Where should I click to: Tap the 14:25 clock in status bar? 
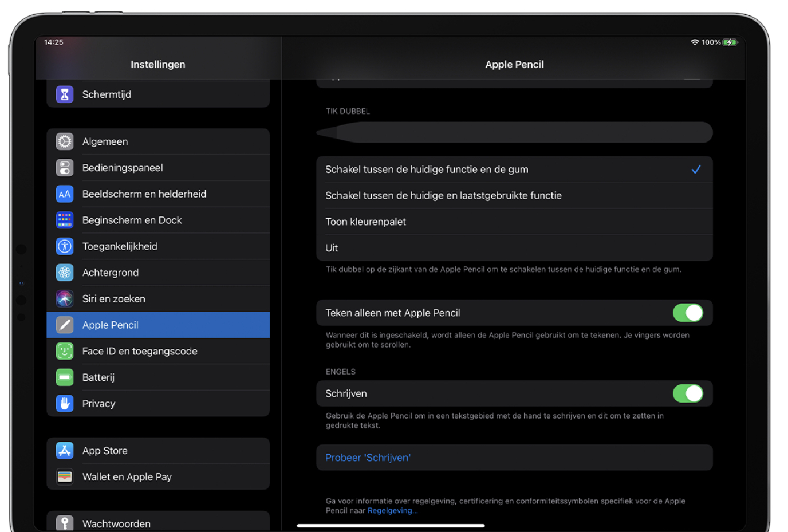(x=54, y=42)
